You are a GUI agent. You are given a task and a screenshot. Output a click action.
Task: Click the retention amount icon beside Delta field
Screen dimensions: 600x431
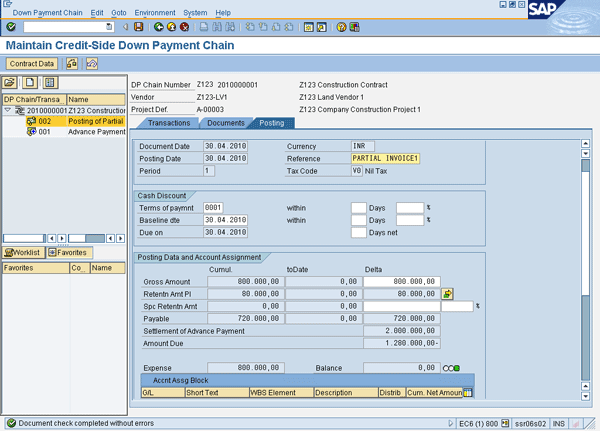coord(448,294)
